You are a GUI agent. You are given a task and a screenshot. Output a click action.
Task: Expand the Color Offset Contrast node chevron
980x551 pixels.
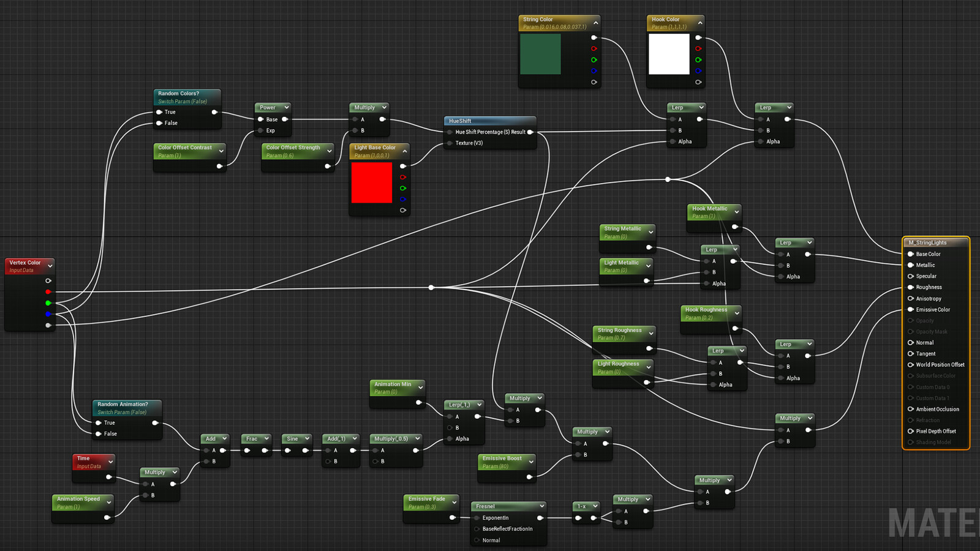(x=221, y=151)
